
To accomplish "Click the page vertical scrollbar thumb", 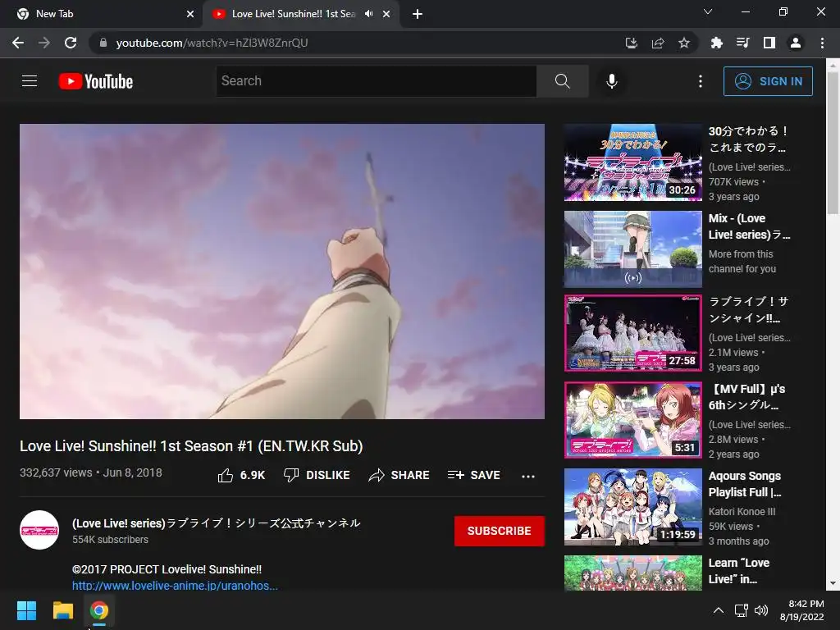I will pyautogui.click(x=833, y=142).
